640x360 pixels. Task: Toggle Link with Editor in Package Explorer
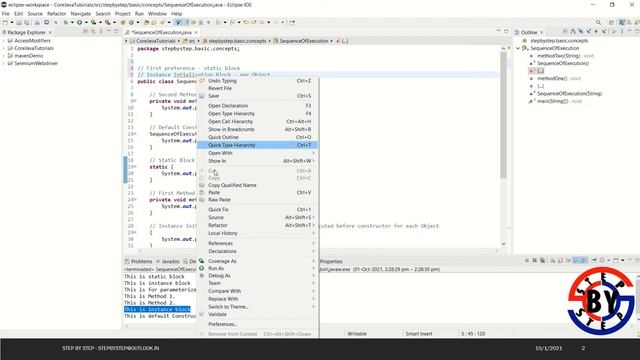pos(93,31)
